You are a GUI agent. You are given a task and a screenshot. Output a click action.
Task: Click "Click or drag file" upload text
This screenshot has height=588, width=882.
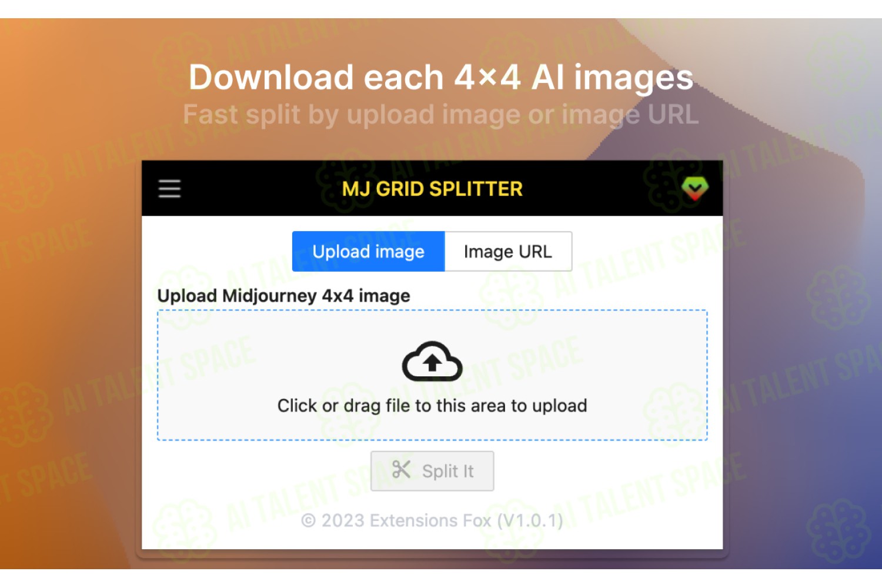click(x=432, y=406)
